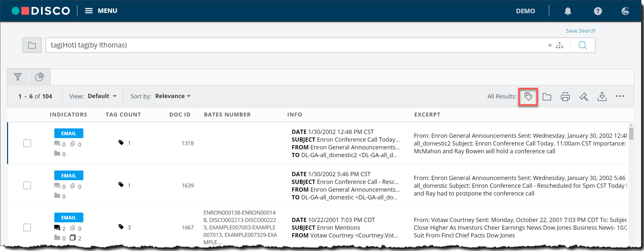This screenshot has width=644, height=251.
Task: Click doc ID 1667
Action: click(188, 227)
